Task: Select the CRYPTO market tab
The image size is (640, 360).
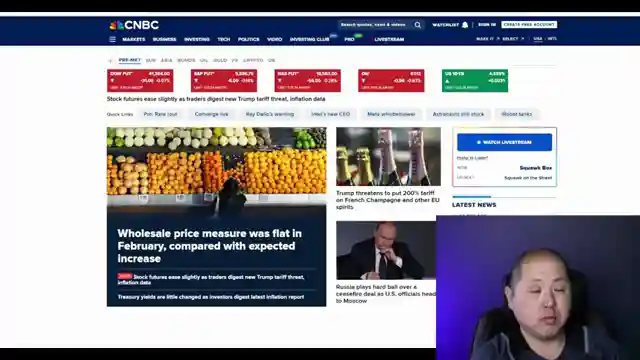Action: (x=253, y=60)
